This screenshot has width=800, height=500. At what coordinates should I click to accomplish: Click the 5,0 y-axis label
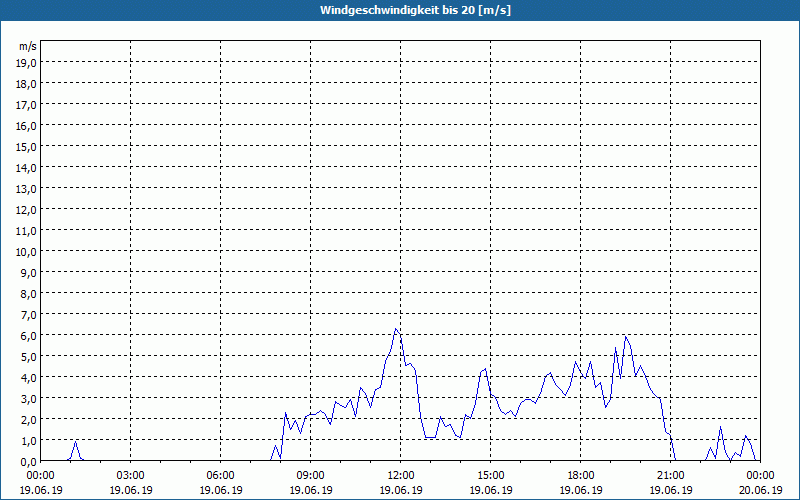[29, 357]
